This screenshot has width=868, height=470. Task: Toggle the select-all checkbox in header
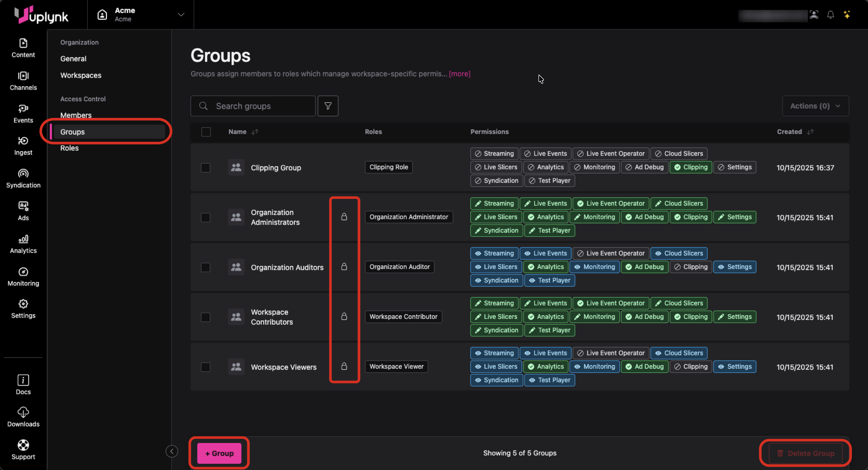coord(206,132)
